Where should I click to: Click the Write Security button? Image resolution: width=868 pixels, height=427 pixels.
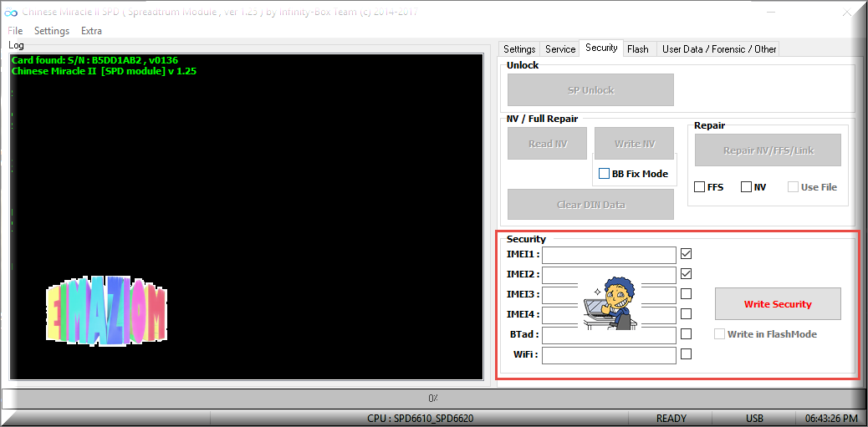(778, 303)
